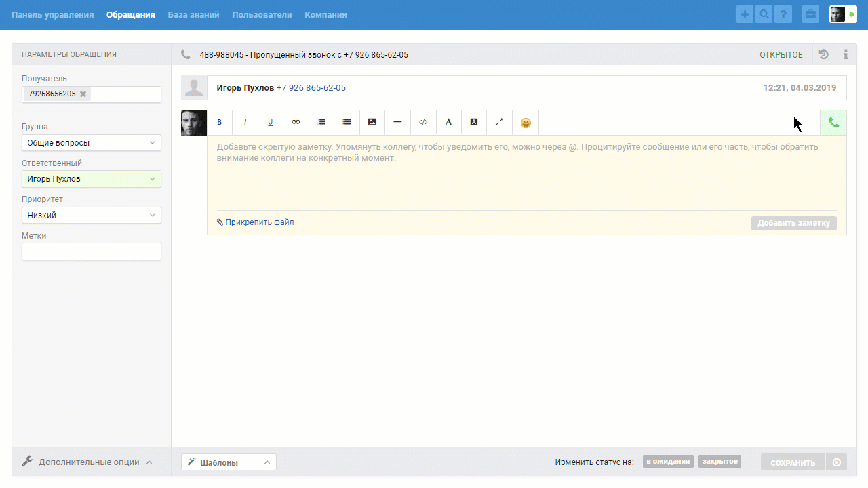868x488 pixels.
Task: Apply underline formatting to the note
Action: click(x=270, y=123)
